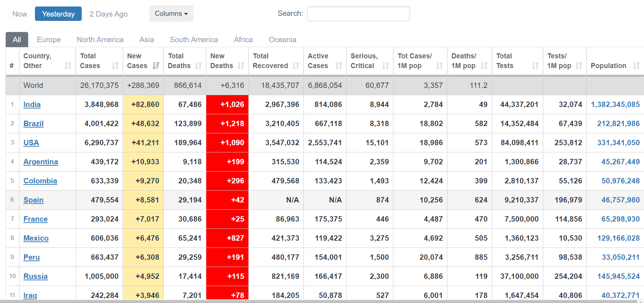
Task: Sort by Total Recovered column arrows
Action: tap(296, 66)
